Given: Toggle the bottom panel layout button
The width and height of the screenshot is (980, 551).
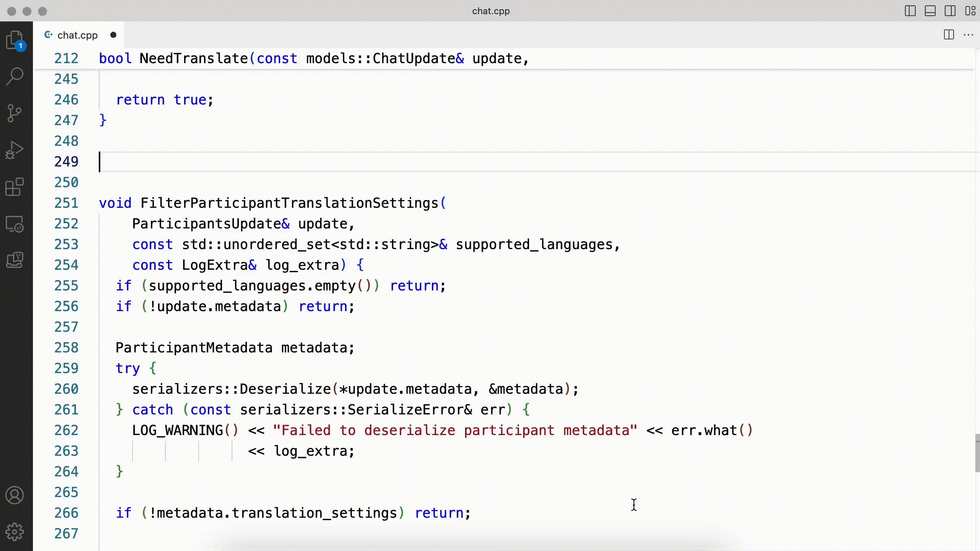Looking at the screenshot, I should (x=930, y=11).
